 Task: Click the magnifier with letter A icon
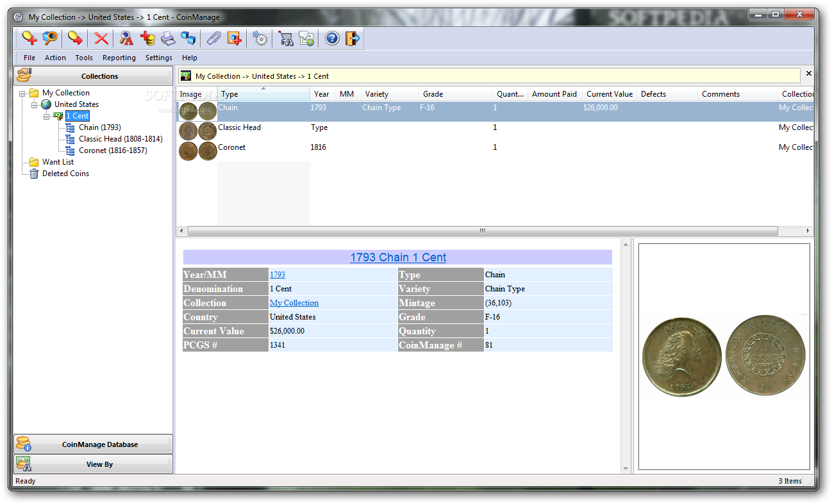tap(126, 38)
